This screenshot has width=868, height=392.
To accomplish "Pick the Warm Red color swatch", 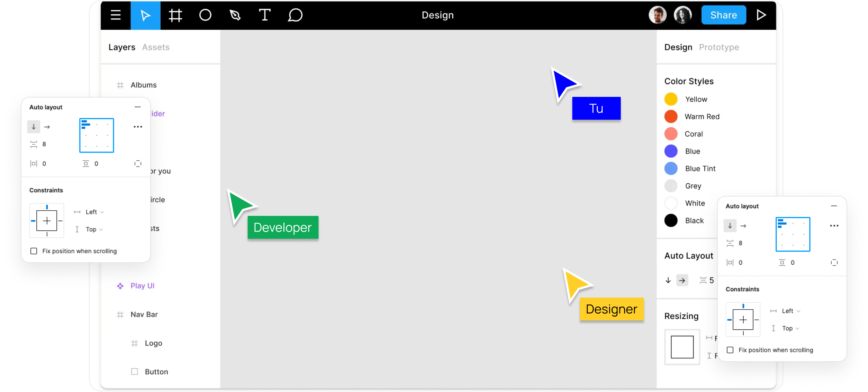I will click(x=671, y=117).
